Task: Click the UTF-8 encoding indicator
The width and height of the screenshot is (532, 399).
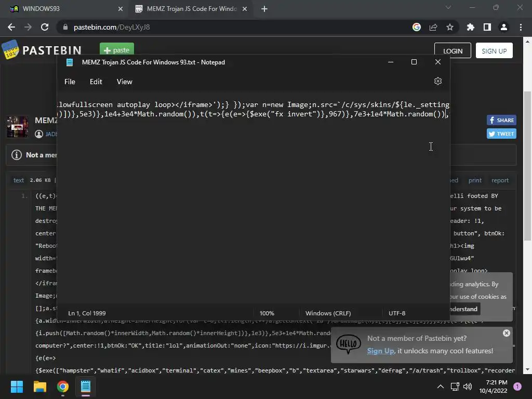Action: click(397, 313)
